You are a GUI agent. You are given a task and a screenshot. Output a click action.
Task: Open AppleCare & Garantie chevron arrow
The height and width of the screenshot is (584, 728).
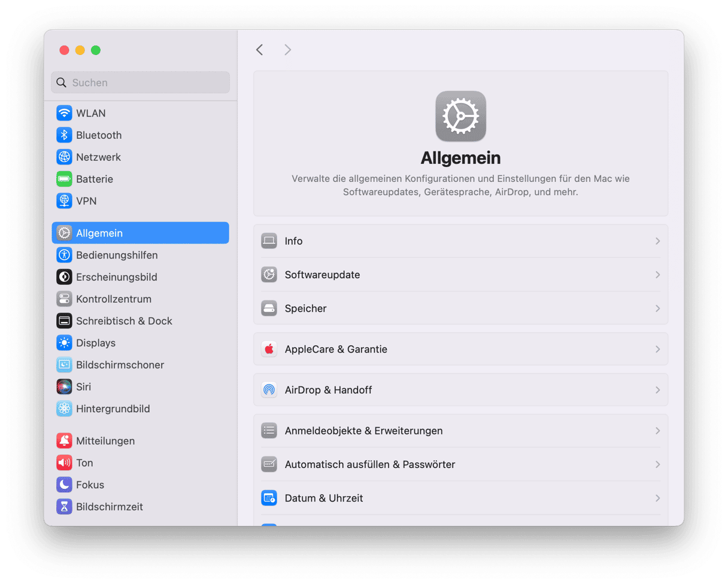click(657, 349)
